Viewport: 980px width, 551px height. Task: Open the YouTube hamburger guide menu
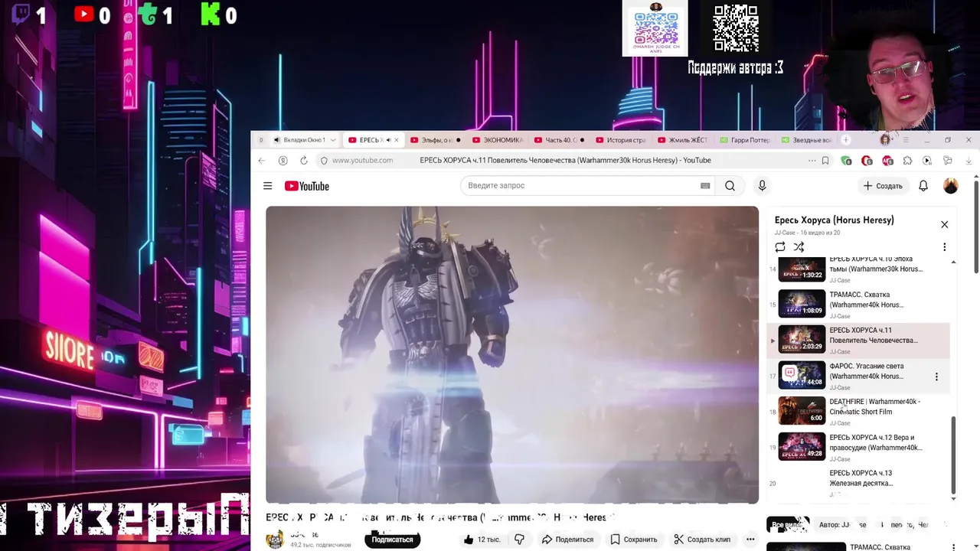pos(267,186)
